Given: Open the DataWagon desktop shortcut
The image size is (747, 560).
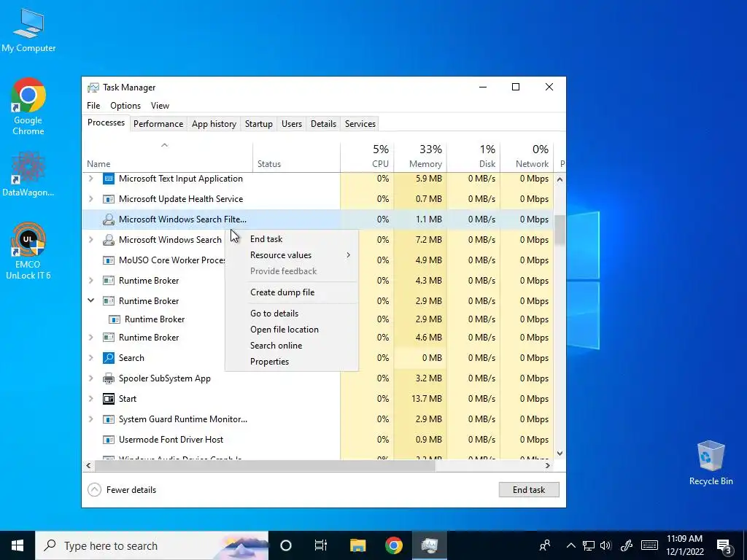Looking at the screenshot, I should [x=28, y=174].
